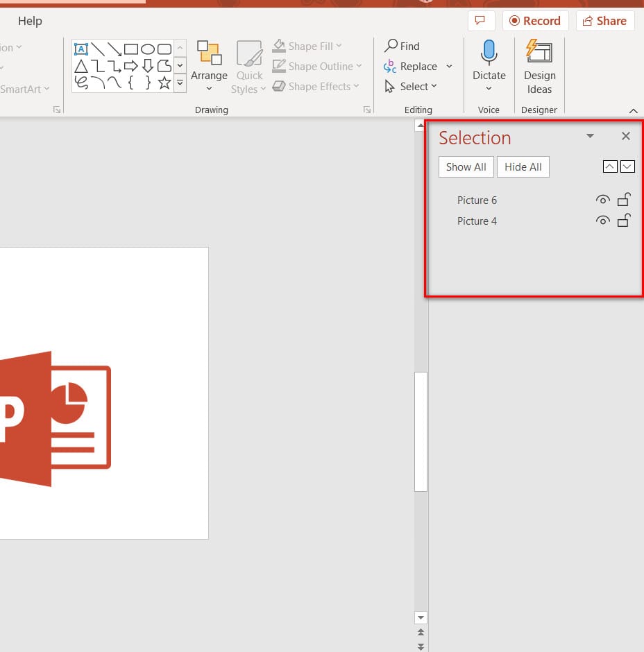Viewport: 644px width, 652px height.
Task: Select the Right Arrow block shape
Action: [x=131, y=66]
